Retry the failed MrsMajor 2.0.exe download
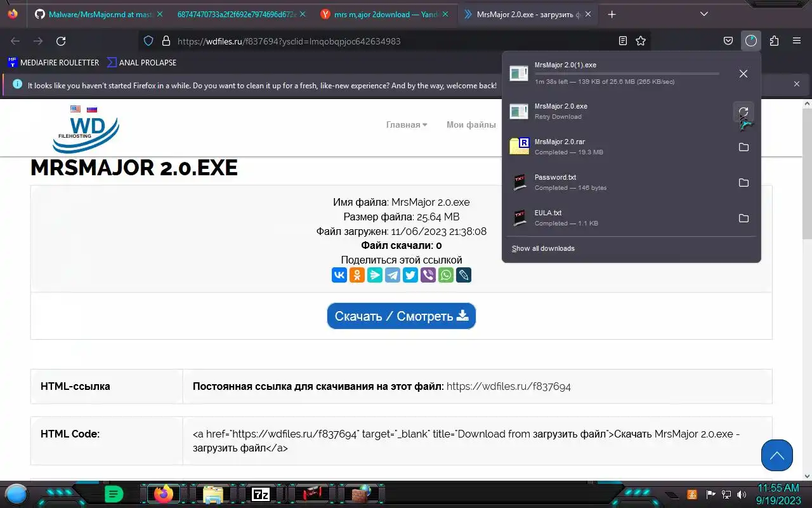812x508 pixels. [743, 112]
